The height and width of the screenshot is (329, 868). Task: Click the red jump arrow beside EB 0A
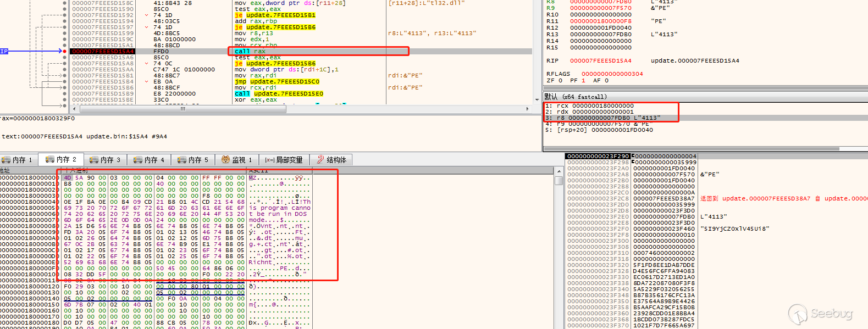tap(147, 81)
